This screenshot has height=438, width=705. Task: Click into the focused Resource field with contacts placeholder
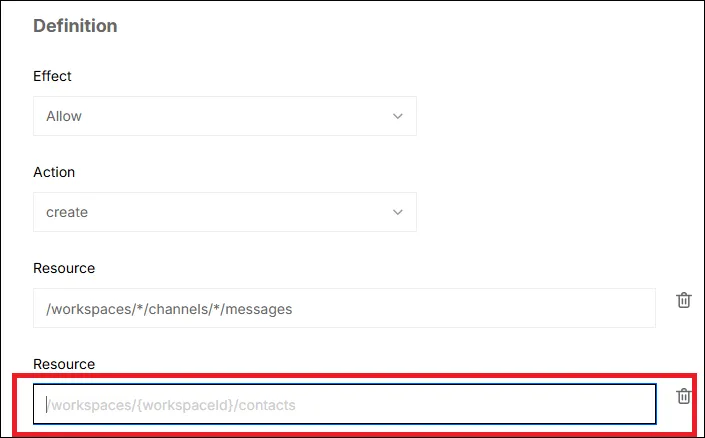coord(344,404)
